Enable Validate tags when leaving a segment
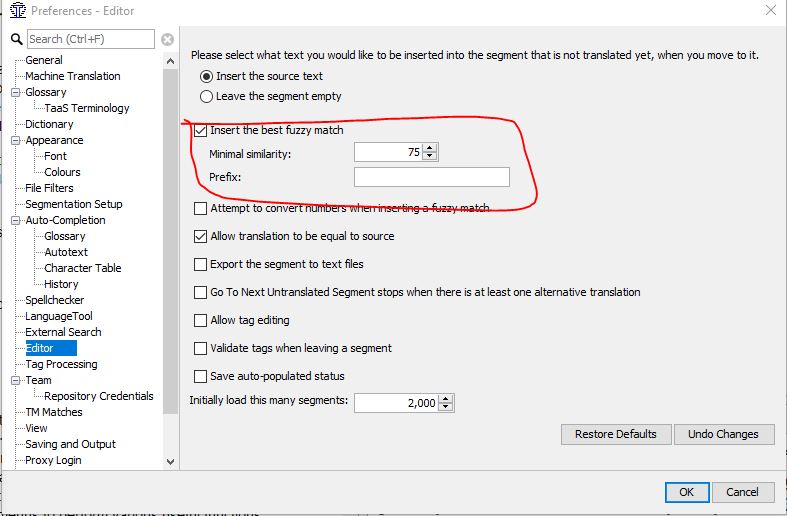This screenshot has width=787, height=516. [200, 348]
